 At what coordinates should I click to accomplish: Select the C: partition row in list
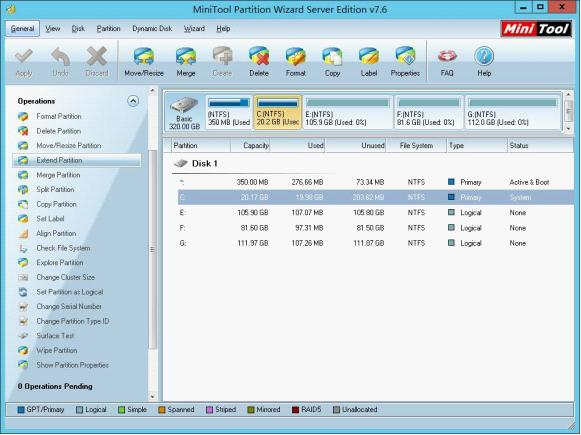(375, 197)
